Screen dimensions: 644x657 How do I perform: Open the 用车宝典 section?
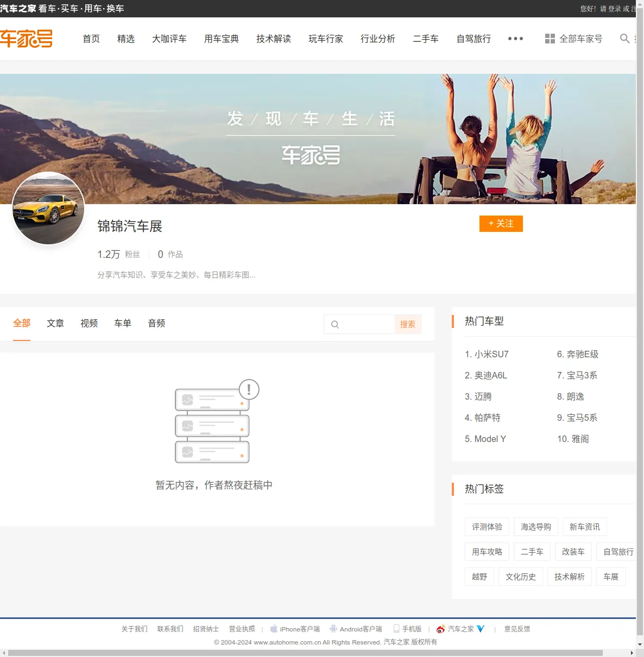click(x=222, y=39)
